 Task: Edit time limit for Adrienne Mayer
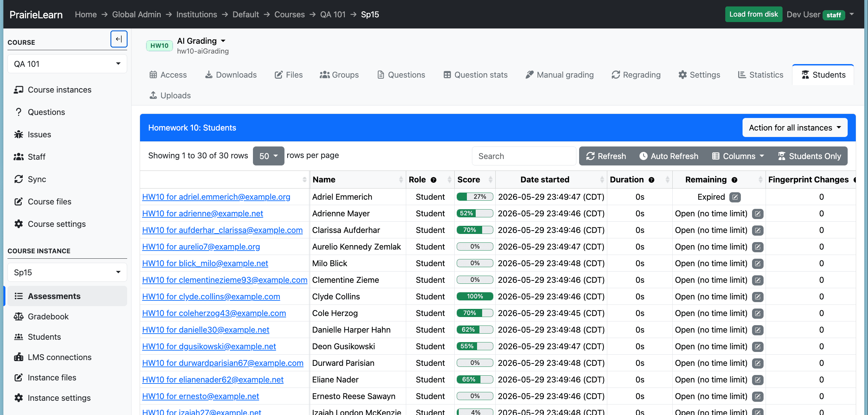[757, 214]
